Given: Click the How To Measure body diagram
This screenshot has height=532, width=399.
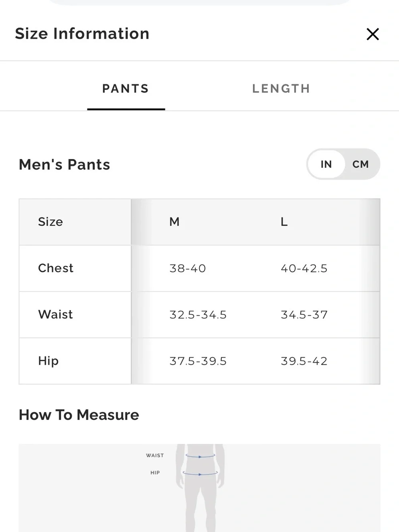Looking at the screenshot, I should [x=199, y=488].
